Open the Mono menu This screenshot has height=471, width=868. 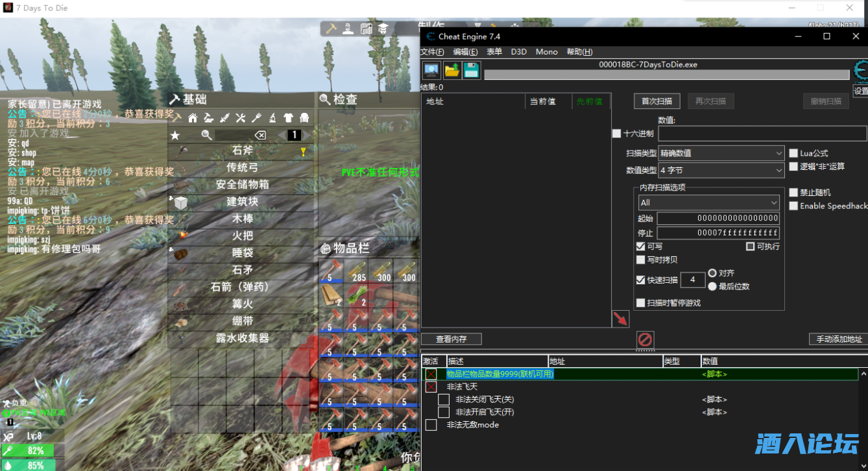pos(547,52)
